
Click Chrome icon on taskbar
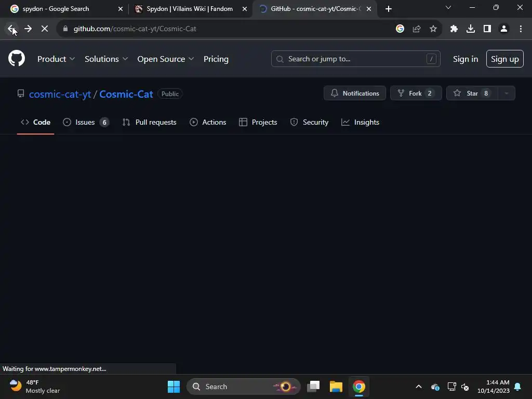(358, 387)
